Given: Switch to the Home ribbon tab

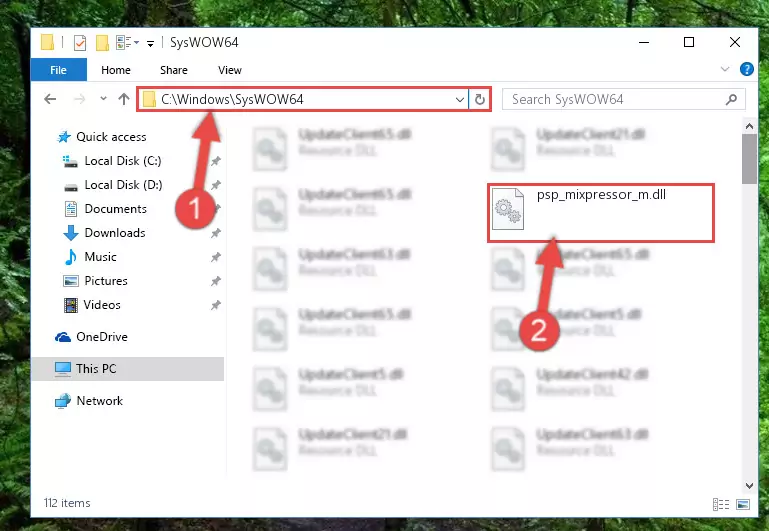Looking at the screenshot, I should click(116, 70).
